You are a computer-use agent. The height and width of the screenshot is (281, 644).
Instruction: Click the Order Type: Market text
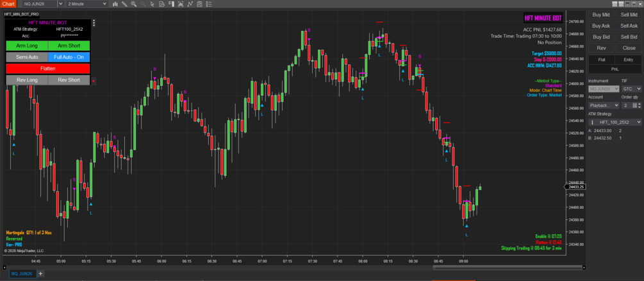tap(544, 95)
